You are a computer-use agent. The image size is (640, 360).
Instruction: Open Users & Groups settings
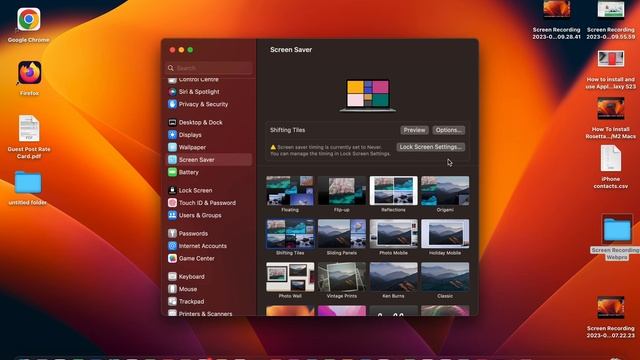(x=209, y=215)
